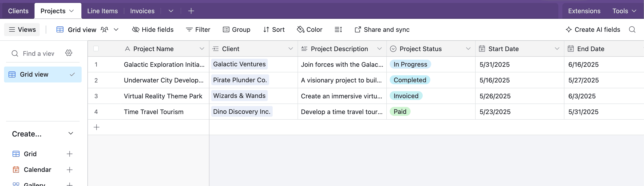Open the Clients table tab
The image size is (644, 186).
pos(18,11)
